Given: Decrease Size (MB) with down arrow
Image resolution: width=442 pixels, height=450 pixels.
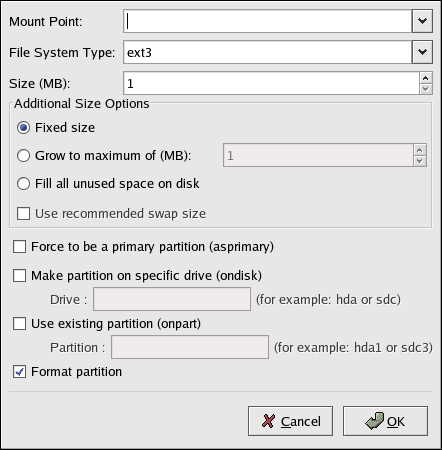Looking at the screenshot, I should (x=425, y=89).
